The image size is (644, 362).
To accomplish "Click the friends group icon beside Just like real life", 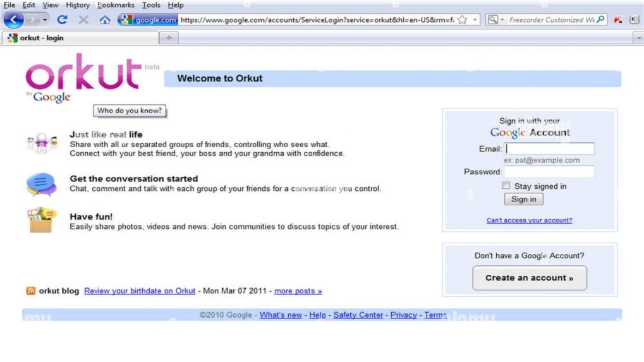I will tap(42, 143).
